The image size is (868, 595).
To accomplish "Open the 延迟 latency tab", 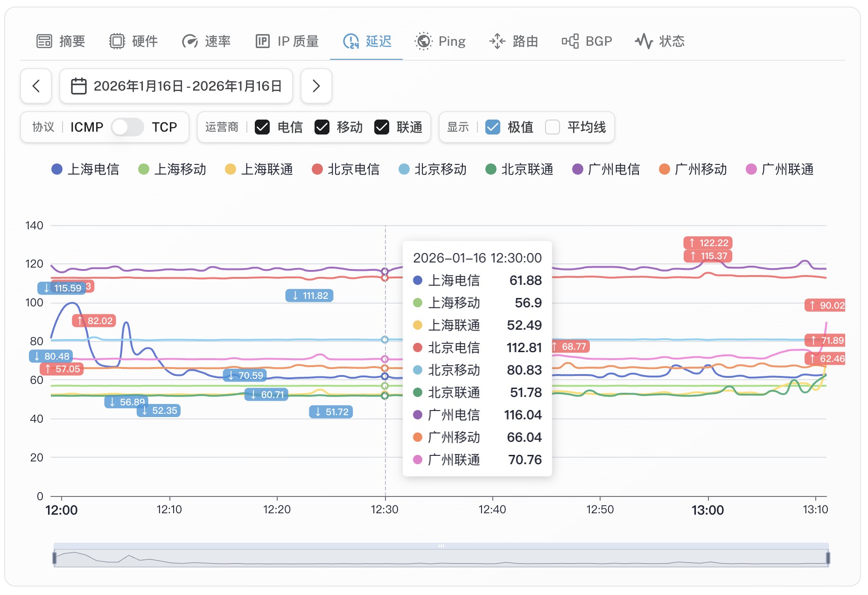I will tap(367, 42).
